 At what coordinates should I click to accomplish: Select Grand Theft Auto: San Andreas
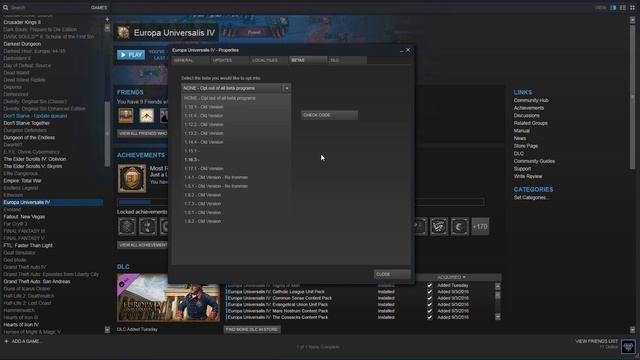[37, 282]
